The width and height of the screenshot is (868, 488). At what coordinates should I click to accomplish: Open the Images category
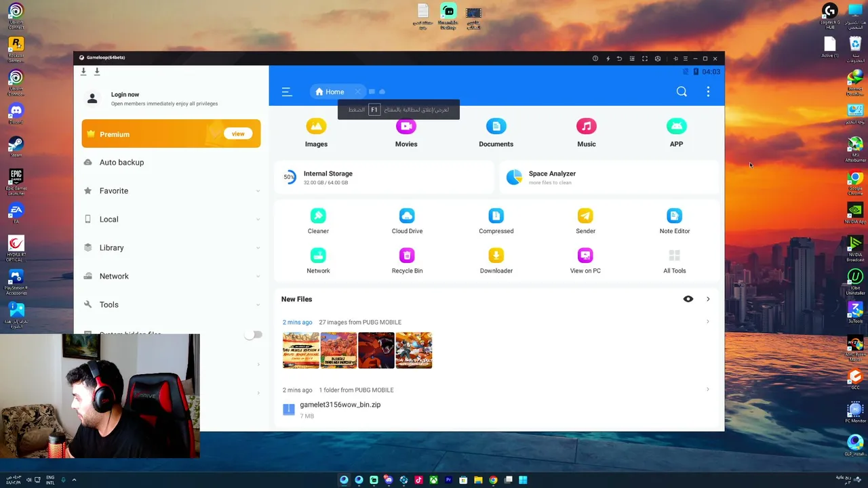(x=316, y=133)
